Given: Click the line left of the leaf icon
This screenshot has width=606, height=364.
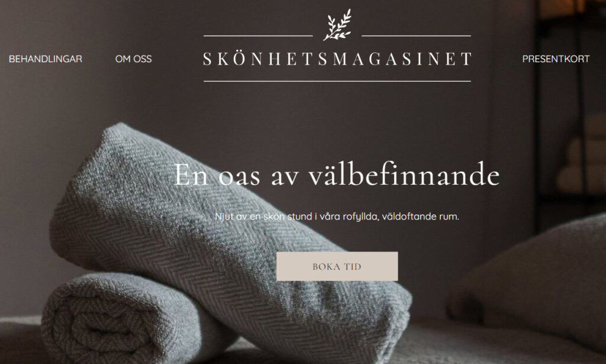Looking at the screenshot, I should (258, 36).
